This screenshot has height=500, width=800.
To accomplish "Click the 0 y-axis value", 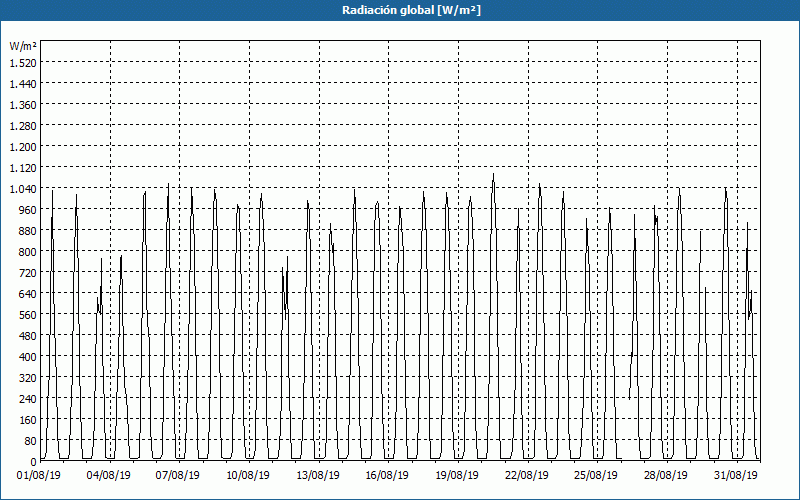I will [x=34, y=462].
